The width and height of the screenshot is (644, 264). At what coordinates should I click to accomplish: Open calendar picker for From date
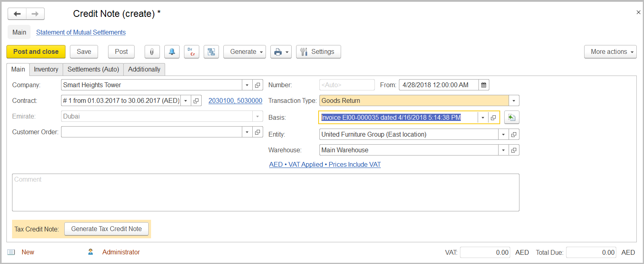[484, 85]
